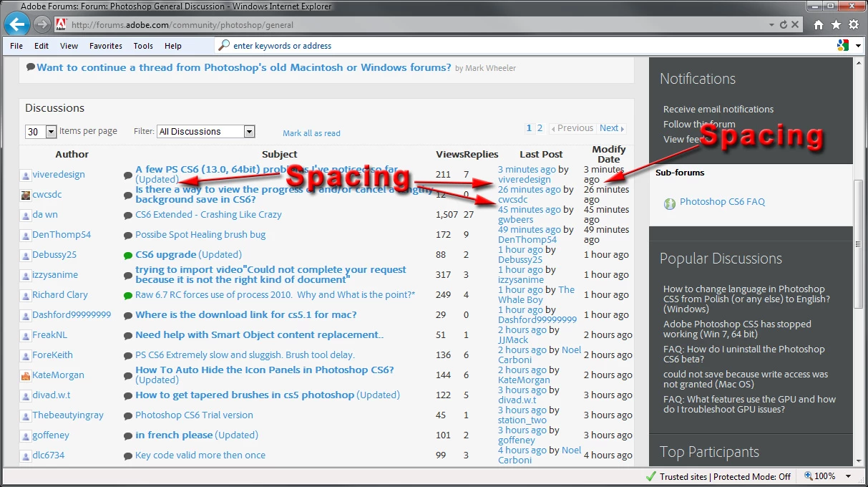Viewport: 868px width, 487px height.
Task: Expand the address bar history dropdown arrow
Action: tap(771, 24)
